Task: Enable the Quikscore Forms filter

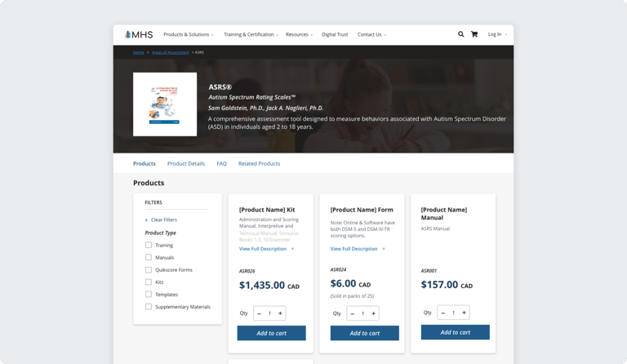Action: tap(149, 269)
